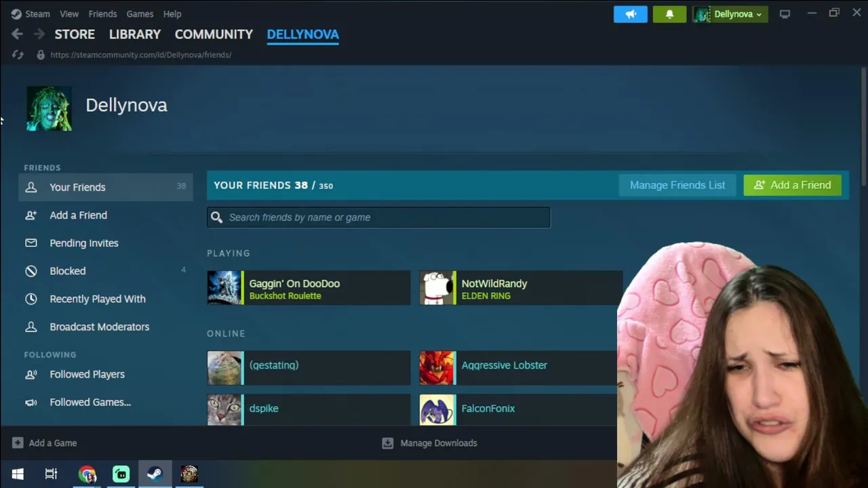The width and height of the screenshot is (868, 488).
Task: Click the PLAYING section heading
Action: tap(229, 253)
